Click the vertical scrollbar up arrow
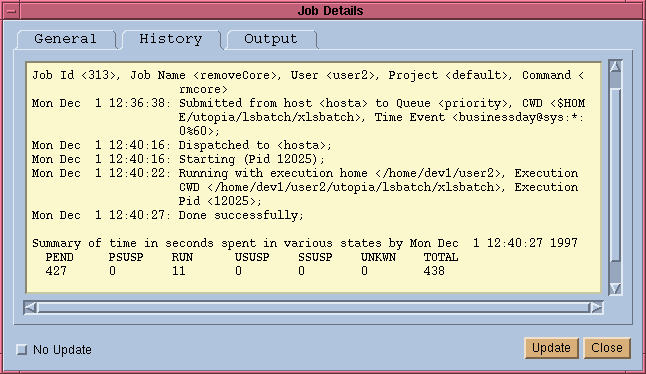Viewport: 646px width, 374px height. point(615,67)
